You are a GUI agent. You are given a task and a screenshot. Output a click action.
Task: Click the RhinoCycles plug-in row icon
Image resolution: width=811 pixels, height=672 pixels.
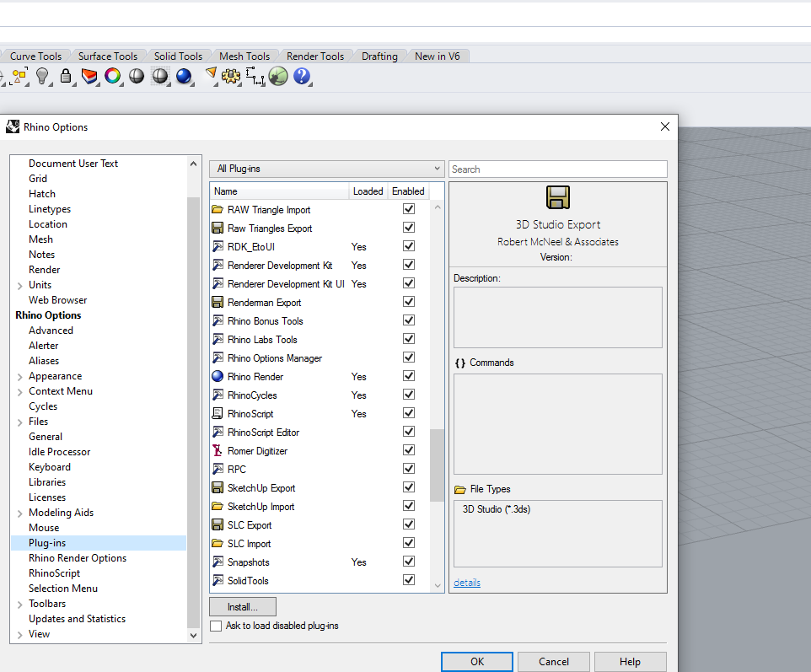click(x=218, y=395)
